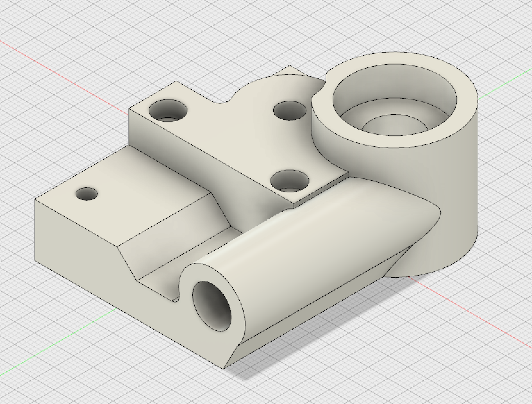Click the small triangular corner behind the plate
The image size is (532, 404).
[x=288, y=71]
